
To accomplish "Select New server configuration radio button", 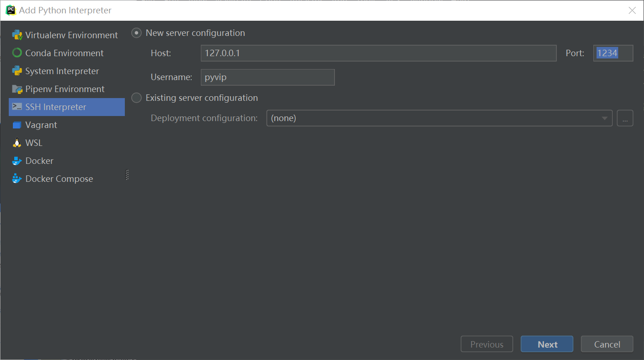I will coord(136,33).
